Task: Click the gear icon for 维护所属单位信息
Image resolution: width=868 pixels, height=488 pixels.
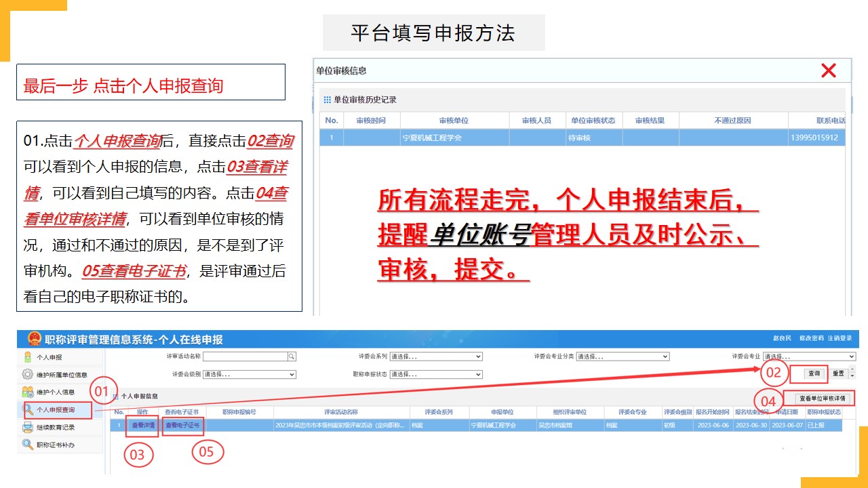Action: pos(28,375)
